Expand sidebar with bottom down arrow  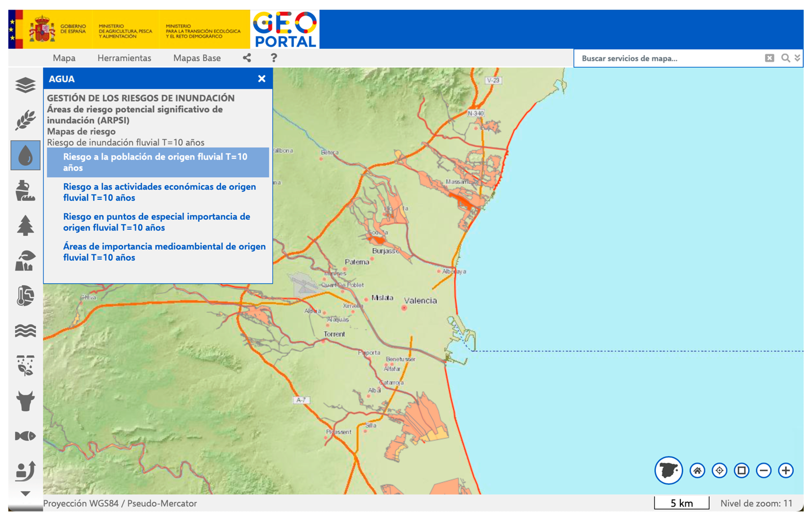pyautogui.click(x=25, y=494)
